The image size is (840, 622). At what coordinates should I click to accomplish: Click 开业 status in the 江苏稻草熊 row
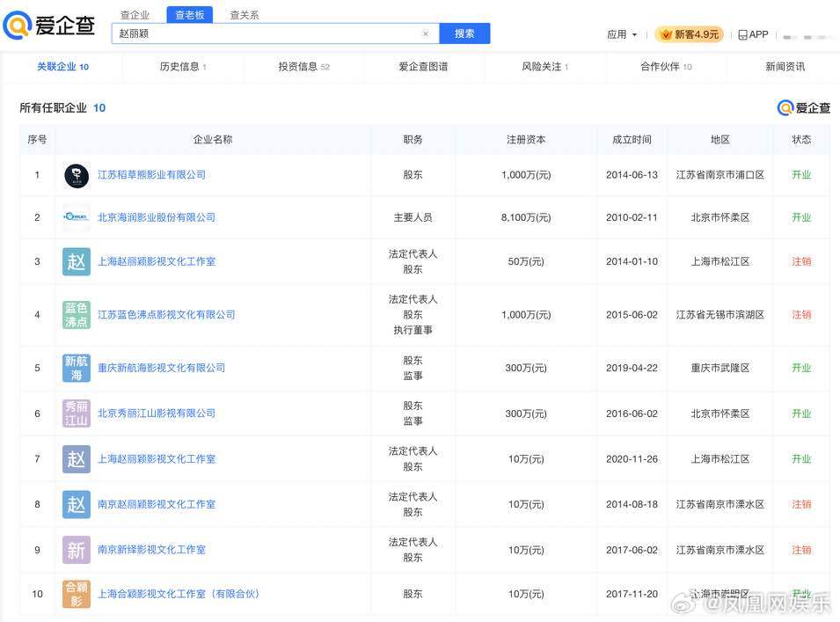(x=801, y=175)
